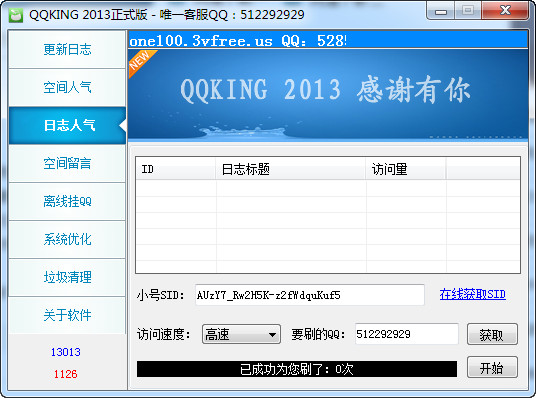
Task: Expand the 访问速度 dropdown
Action: pyautogui.click(x=241, y=334)
